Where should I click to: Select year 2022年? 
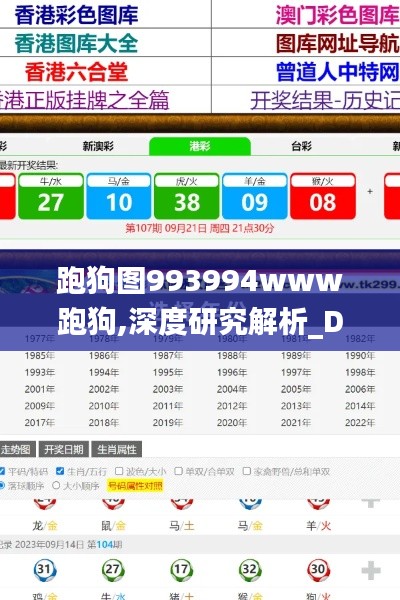360,422
